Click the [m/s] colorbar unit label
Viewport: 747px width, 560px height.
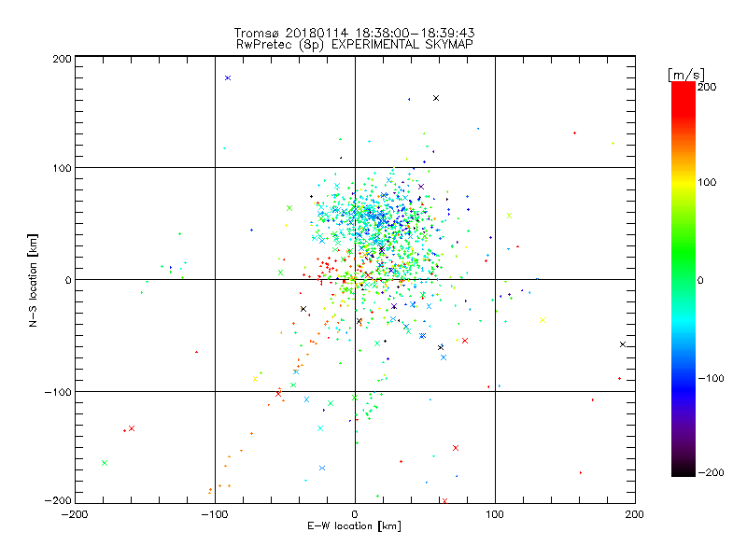click(686, 75)
